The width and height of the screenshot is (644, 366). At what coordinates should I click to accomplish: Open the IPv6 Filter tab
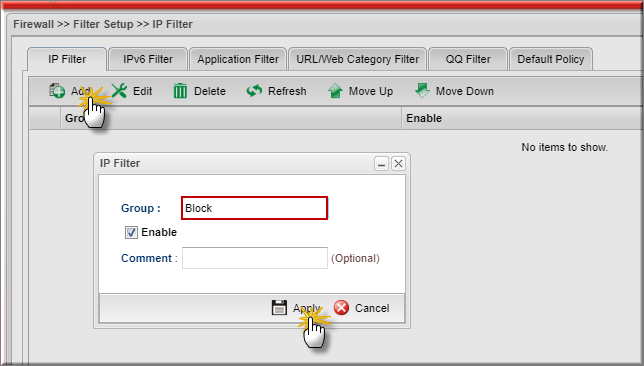coord(148,59)
